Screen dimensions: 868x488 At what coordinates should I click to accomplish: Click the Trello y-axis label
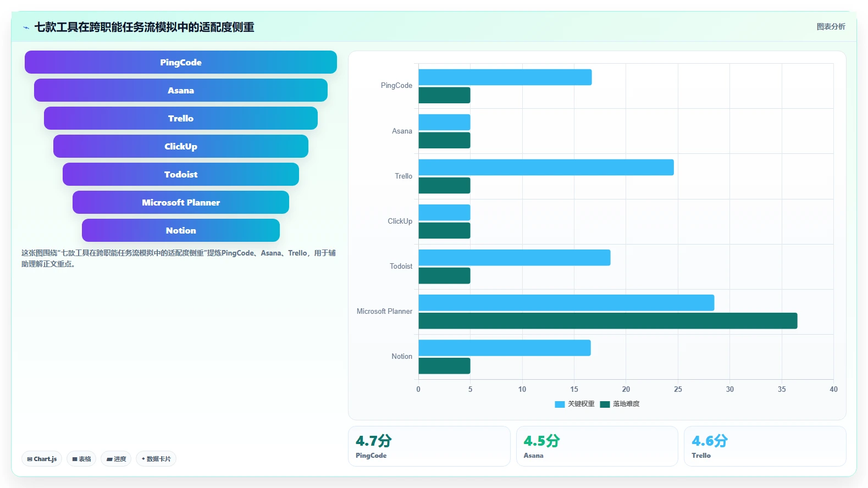403,176
